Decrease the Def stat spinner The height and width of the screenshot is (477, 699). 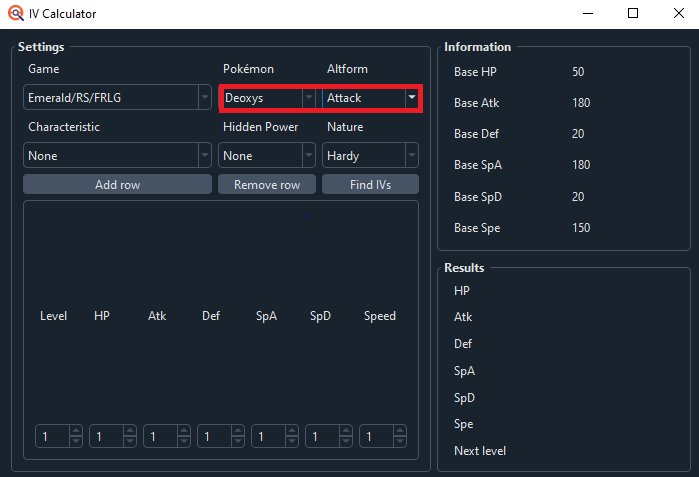pyautogui.click(x=238, y=441)
